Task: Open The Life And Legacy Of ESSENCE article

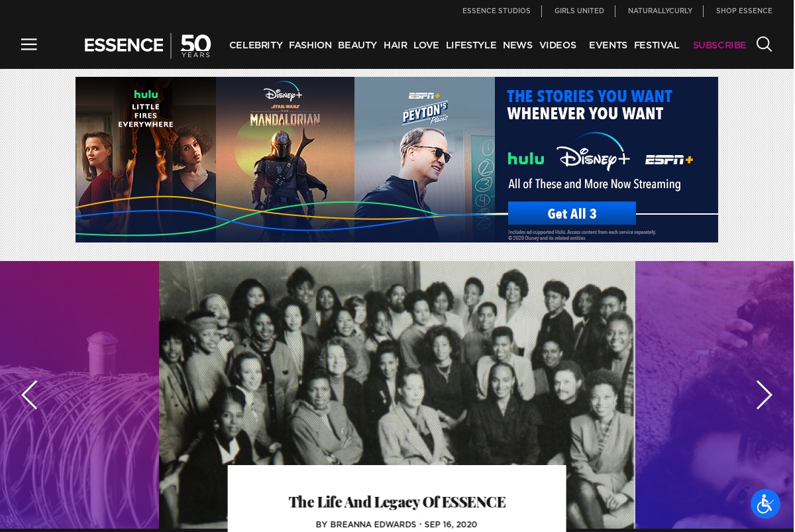Action: 397,502
